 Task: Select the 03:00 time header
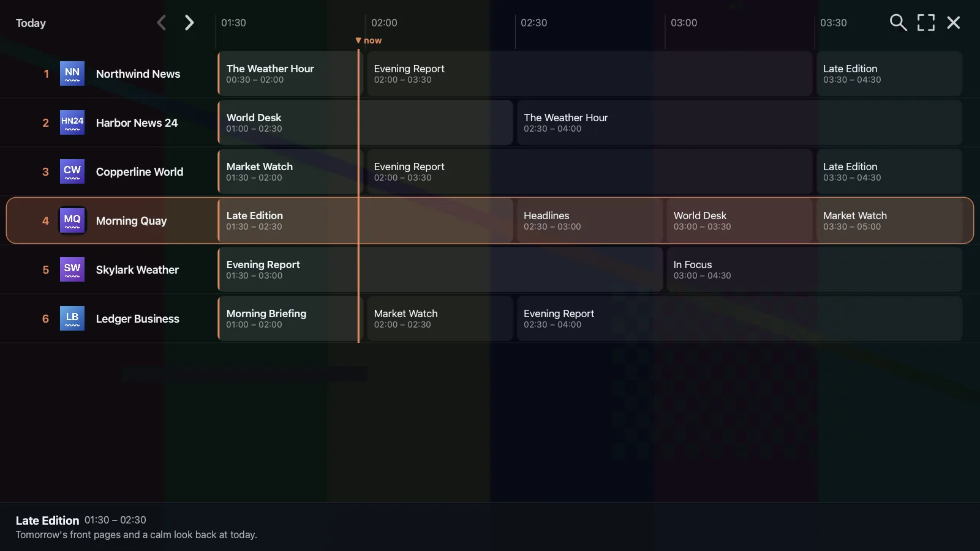[684, 23]
